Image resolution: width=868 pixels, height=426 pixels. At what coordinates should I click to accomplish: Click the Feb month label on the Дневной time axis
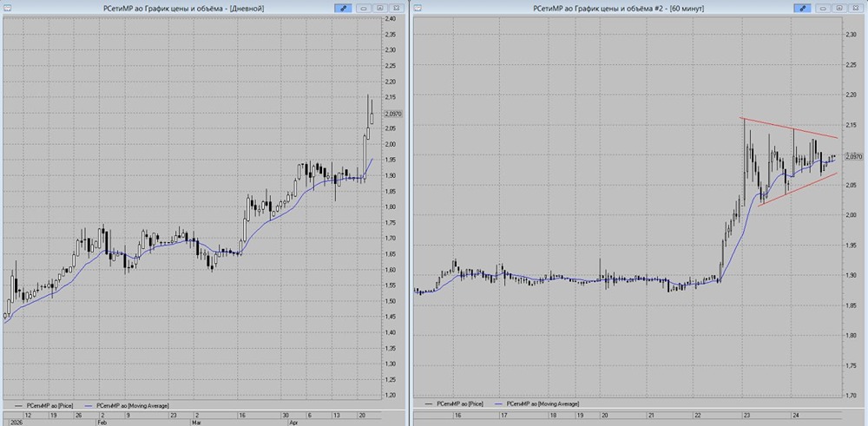click(103, 422)
